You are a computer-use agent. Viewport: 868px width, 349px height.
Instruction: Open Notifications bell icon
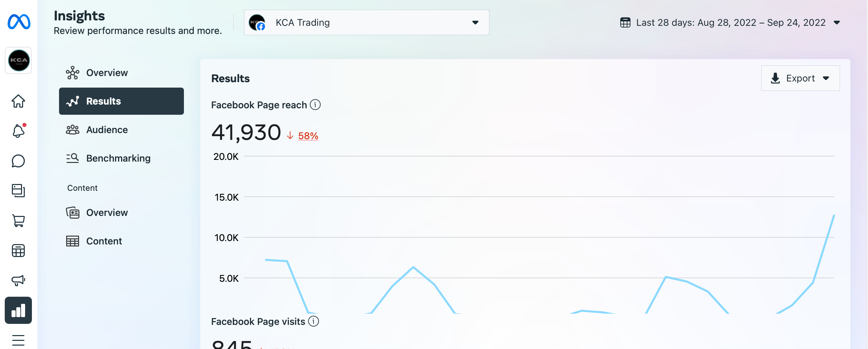click(18, 131)
